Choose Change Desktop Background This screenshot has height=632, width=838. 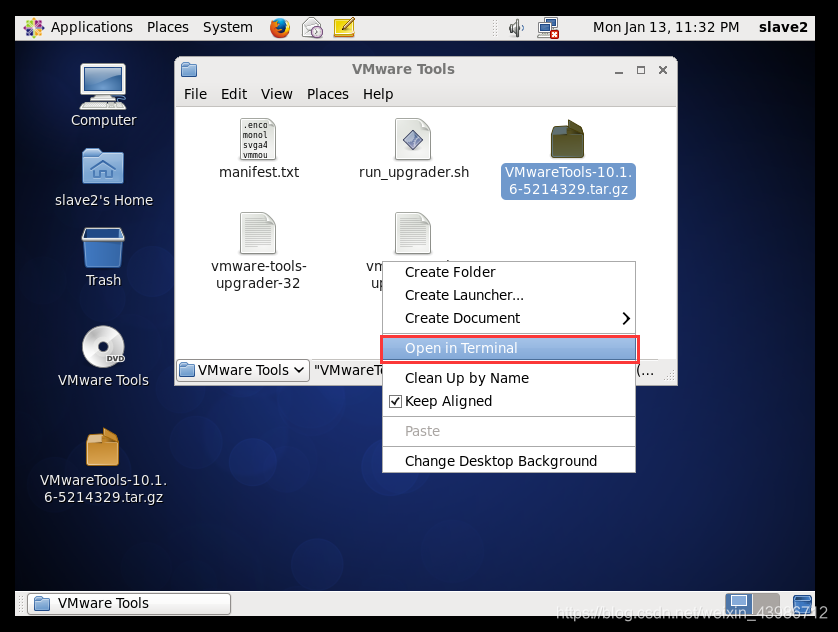pyautogui.click(x=508, y=461)
